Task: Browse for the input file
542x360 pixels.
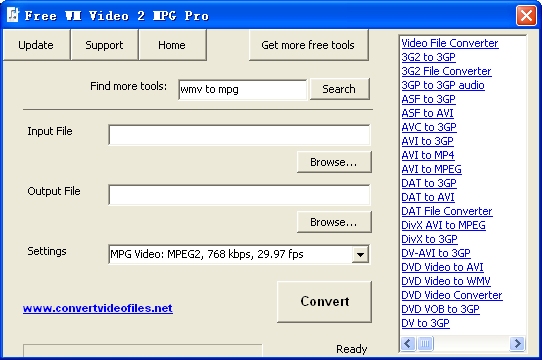Action: [334, 162]
